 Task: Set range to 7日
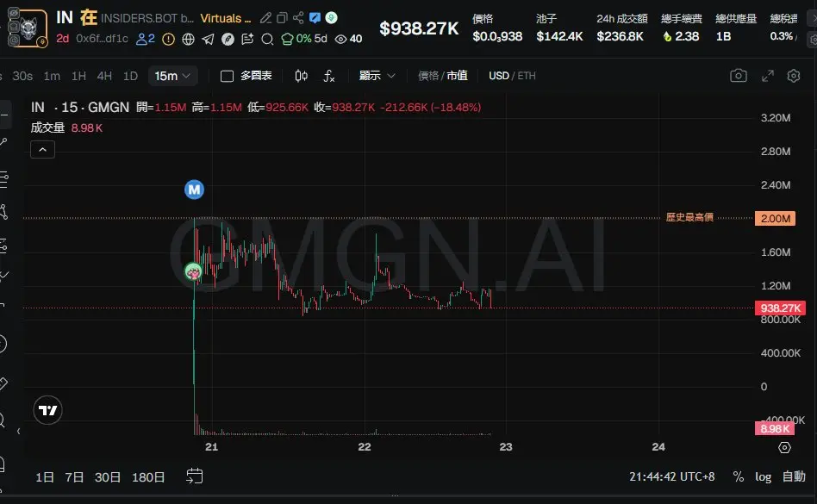pos(74,477)
